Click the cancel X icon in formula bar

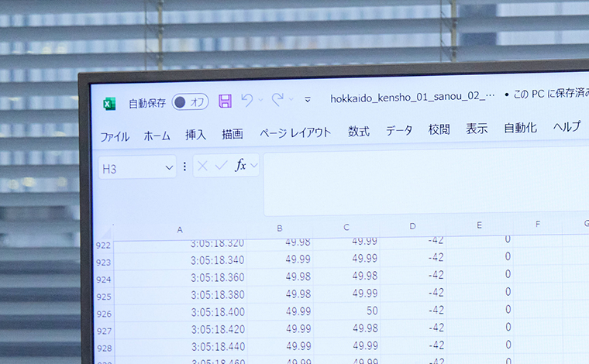pyautogui.click(x=202, y=166)
